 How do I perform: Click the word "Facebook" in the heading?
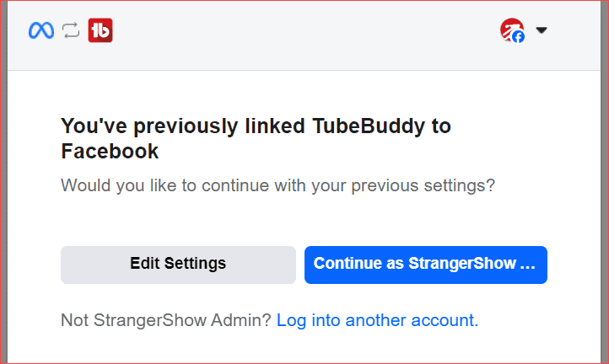pos(110,153)
